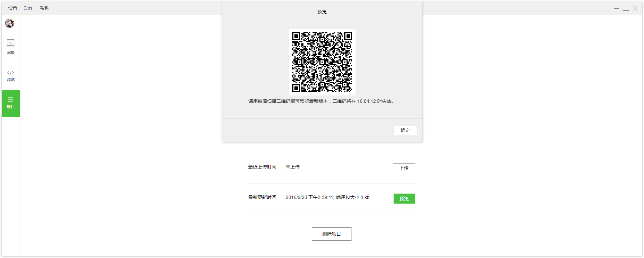Viewport: 644px width, 258px height.
Task: Minimize the application window
Action: 616,8
